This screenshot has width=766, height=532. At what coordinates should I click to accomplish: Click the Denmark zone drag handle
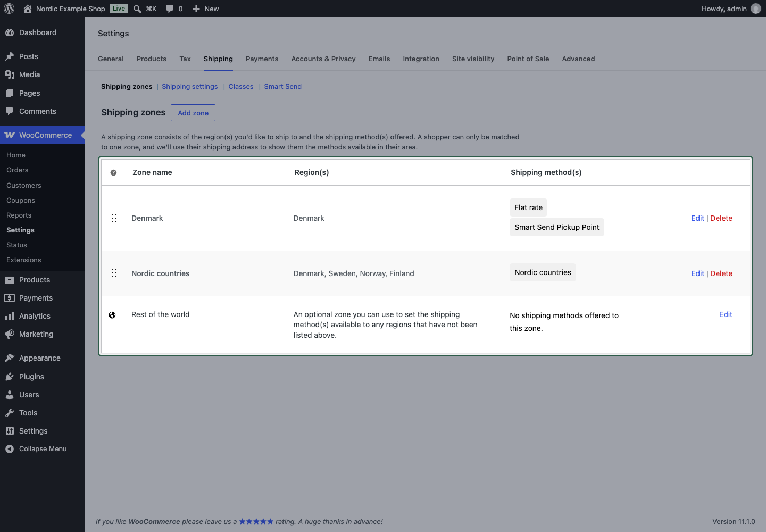(x=114, y=218)
